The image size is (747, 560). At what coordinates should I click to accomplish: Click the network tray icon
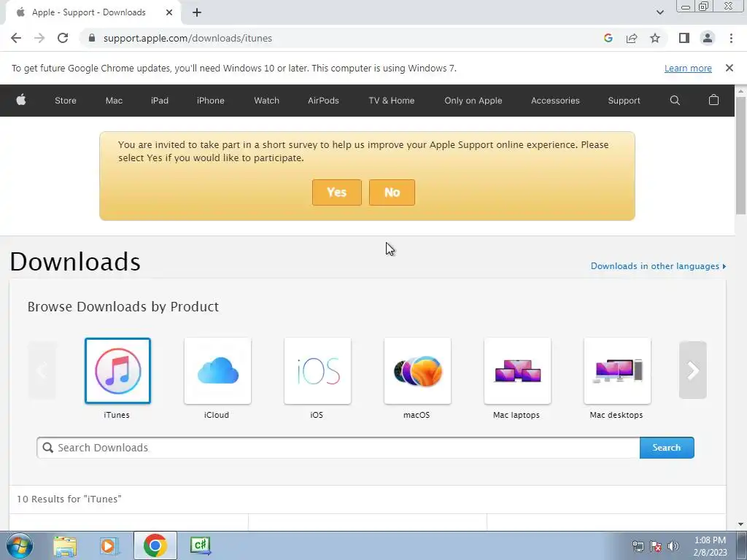638,546
